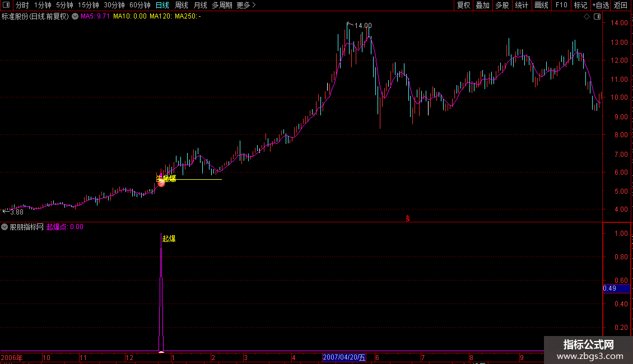Click the diamond icon at chart top right

[x=587, y=17]
